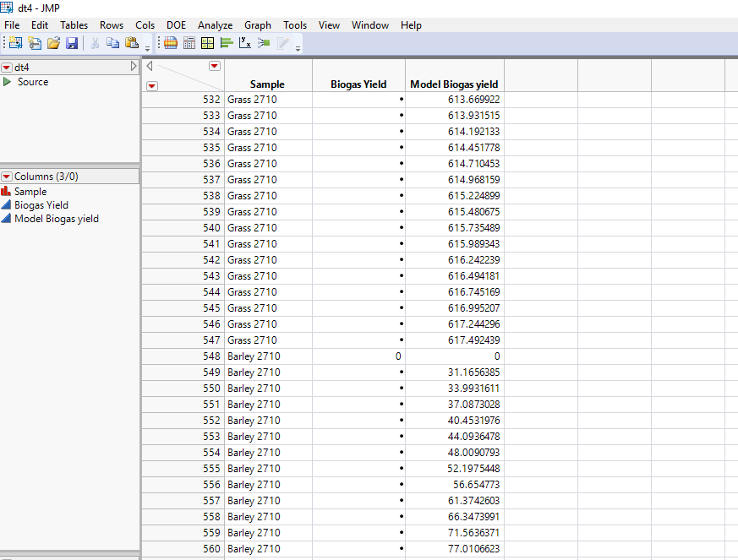Open the Analyze menu
The image size is (738, 560).
(215, 25)
